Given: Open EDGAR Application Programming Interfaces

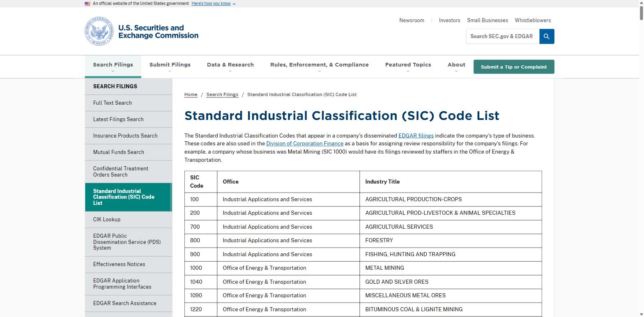Looking at the screenshot, I should coord(129,284).
